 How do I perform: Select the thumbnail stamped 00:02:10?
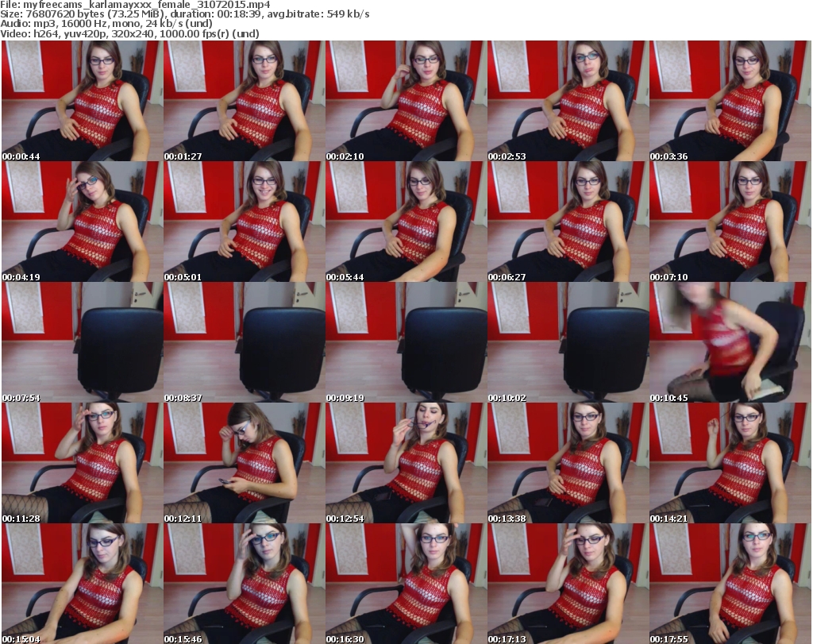point(406,101)
